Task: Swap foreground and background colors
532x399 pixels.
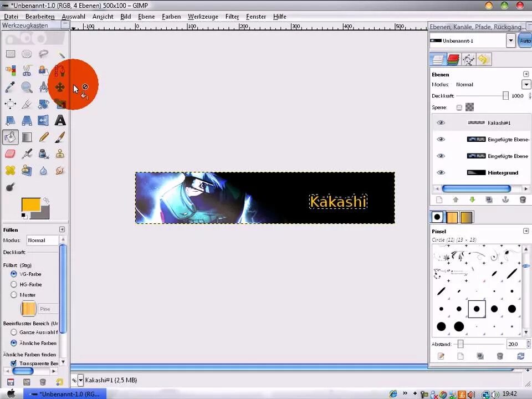Action: click(46, 201)
